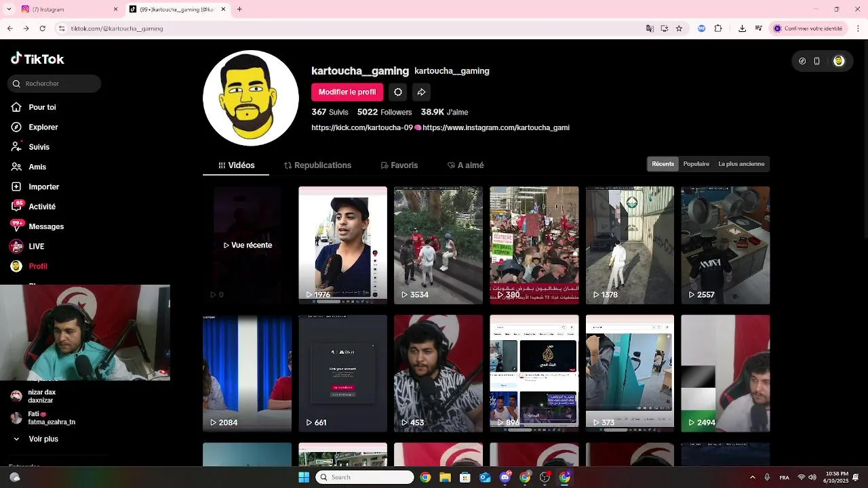
Task: Click Confirmer votre identité profile chip
Action: (x=809, y=28)
